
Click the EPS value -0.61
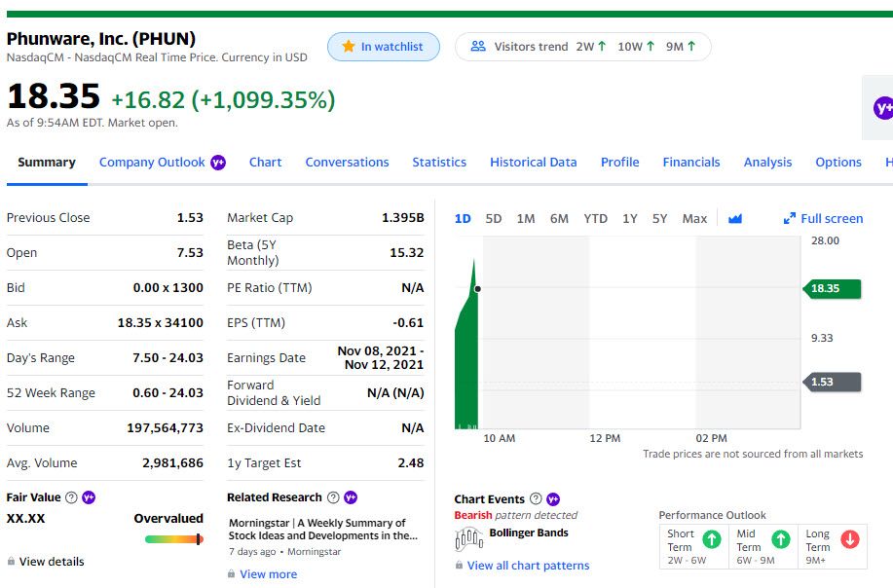[408, 323]
